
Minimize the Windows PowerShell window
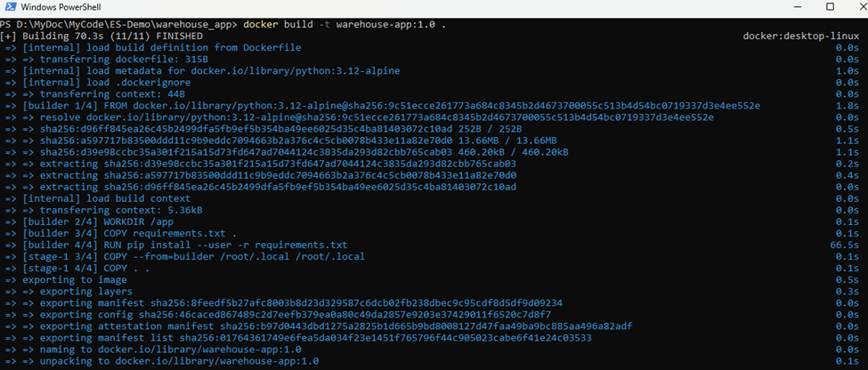798,6
